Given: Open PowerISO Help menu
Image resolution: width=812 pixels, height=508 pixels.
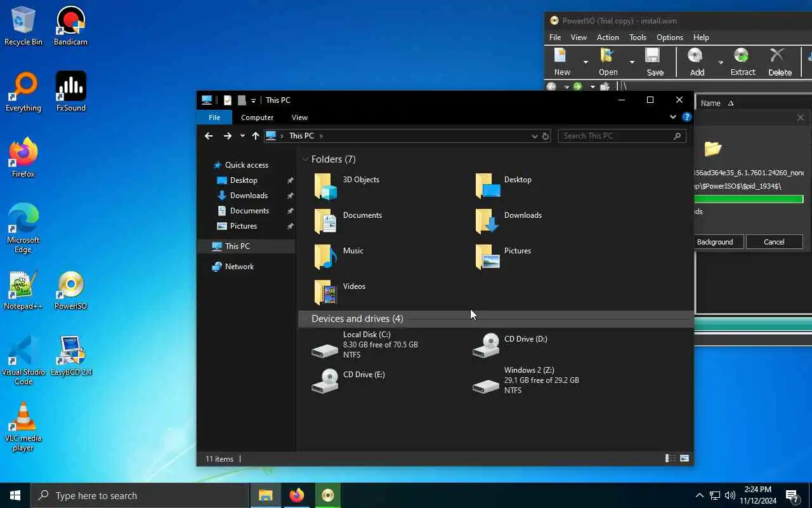Looking at the screenshot, I should [x=701, y=37].
